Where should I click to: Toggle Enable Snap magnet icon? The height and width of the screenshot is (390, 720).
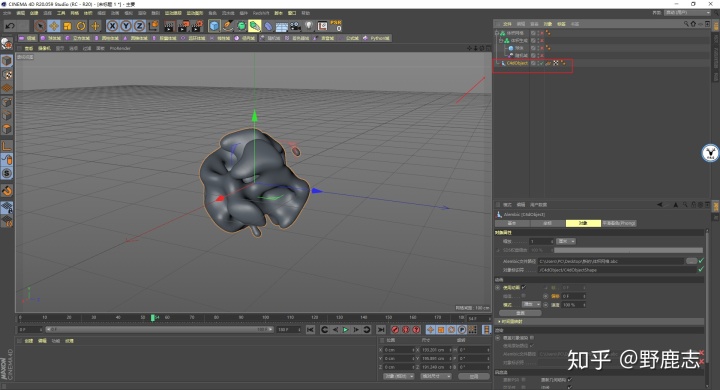[x=6, y=190]
